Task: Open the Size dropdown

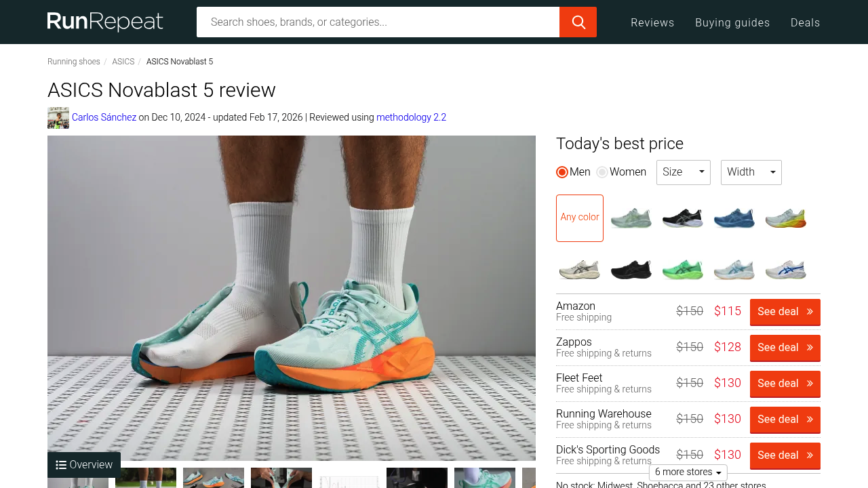Action: [x=684, y=172]
